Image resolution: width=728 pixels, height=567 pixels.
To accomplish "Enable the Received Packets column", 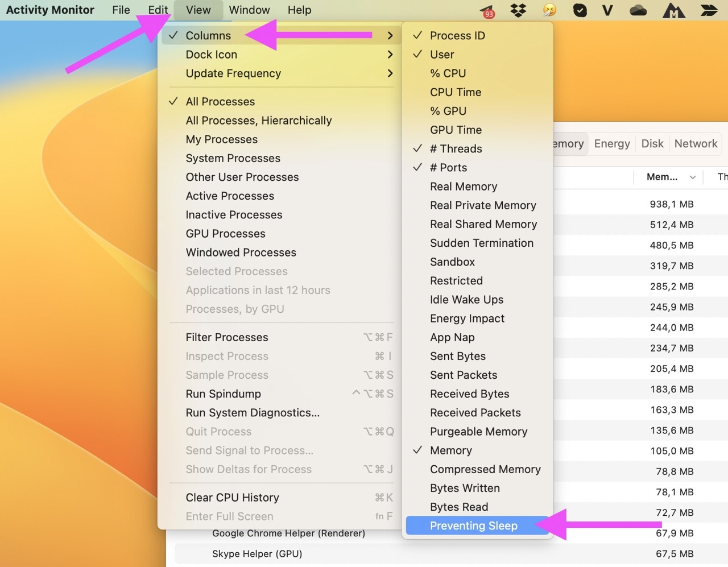I will click(478, 412).
